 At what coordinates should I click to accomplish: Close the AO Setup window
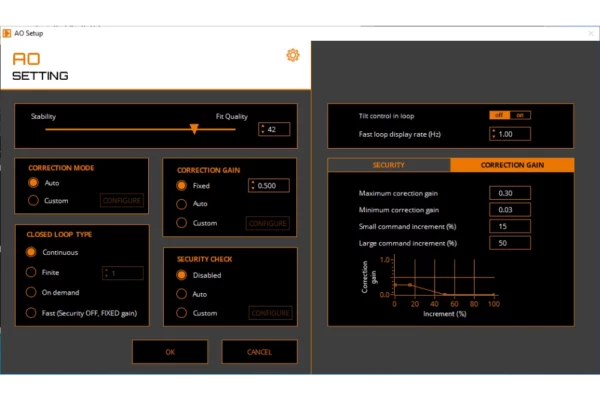pos(591,34)
